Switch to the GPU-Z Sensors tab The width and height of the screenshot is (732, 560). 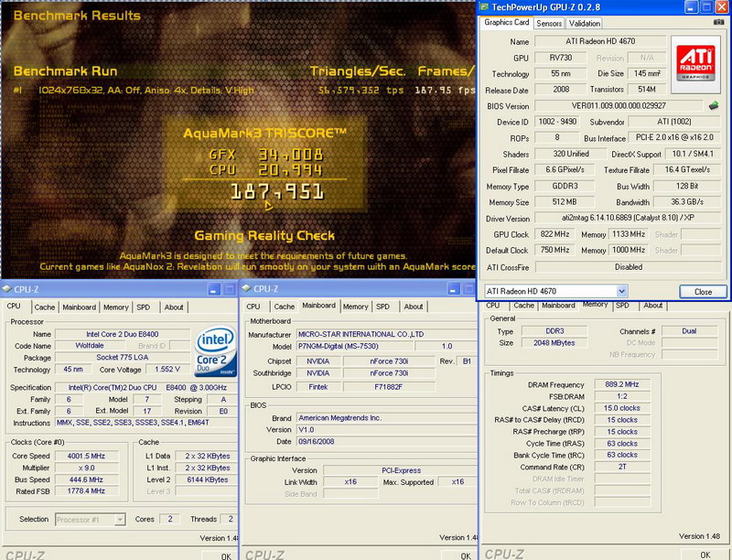[549, 23]
